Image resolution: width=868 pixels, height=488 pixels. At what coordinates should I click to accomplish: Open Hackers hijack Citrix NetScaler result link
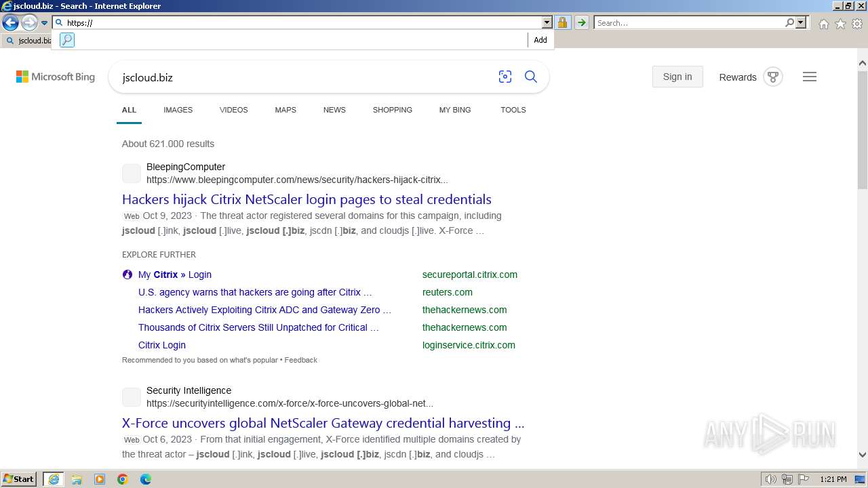click(307, 199)
